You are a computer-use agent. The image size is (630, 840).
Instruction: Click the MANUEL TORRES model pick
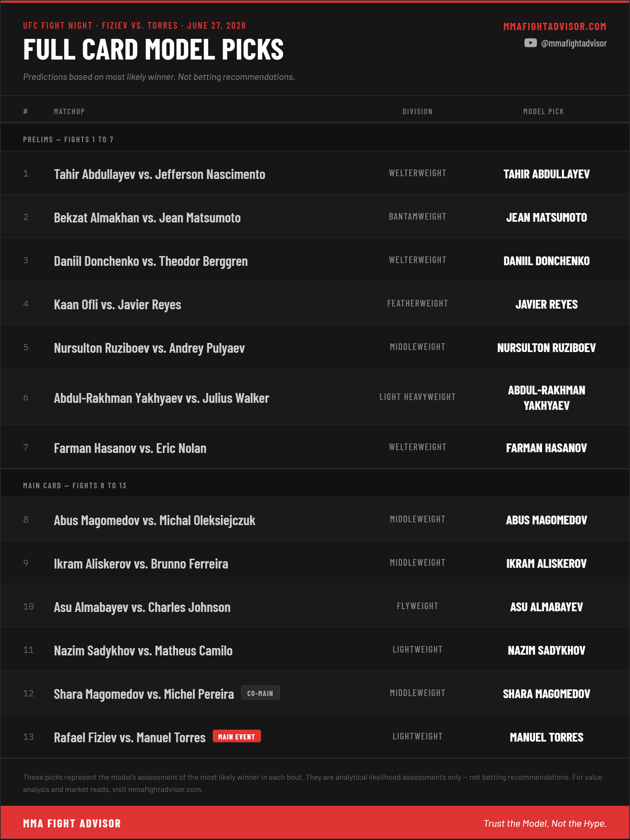point(546,737)
